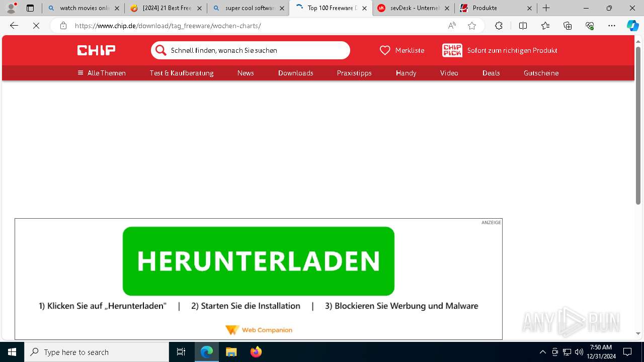The height and width of the screenshot is (362, 644).
Task: Open Task View on the taskbar
Action: (x=181, y=352)
